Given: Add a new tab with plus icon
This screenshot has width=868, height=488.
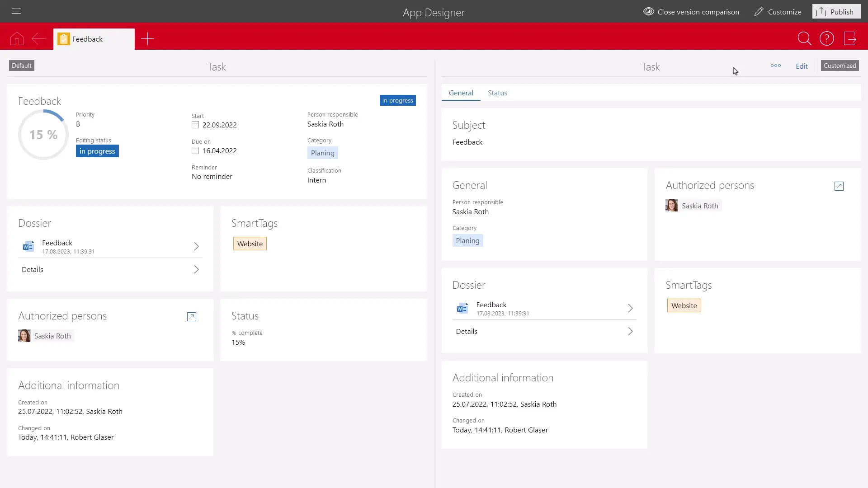Looking at the screenshot, I should click(147, 39).
